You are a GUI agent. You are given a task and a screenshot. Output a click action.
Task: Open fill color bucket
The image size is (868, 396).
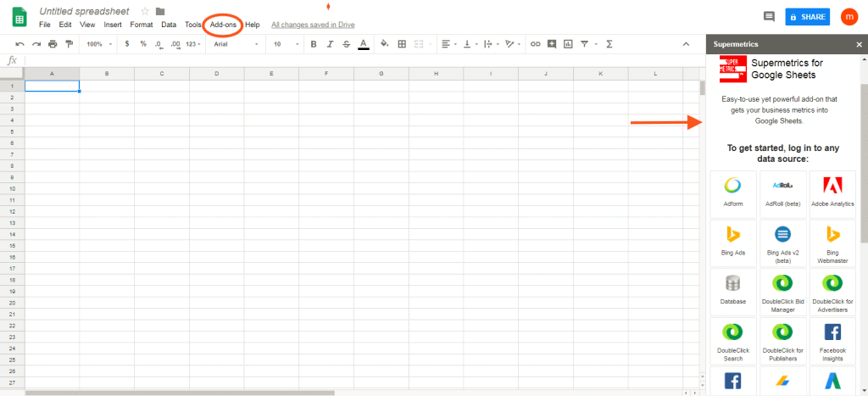pyautogui.click(x=386, y=44)
